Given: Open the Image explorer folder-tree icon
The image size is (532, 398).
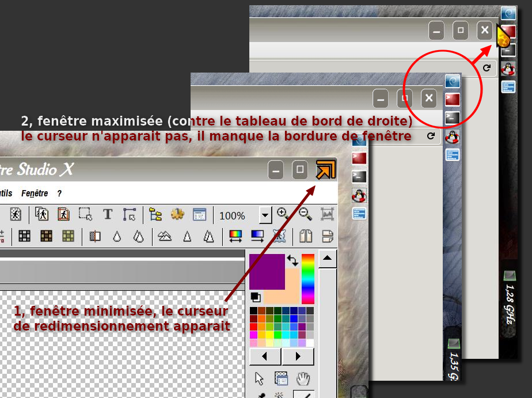Looking at the screenshot, I should click(155, 214).
